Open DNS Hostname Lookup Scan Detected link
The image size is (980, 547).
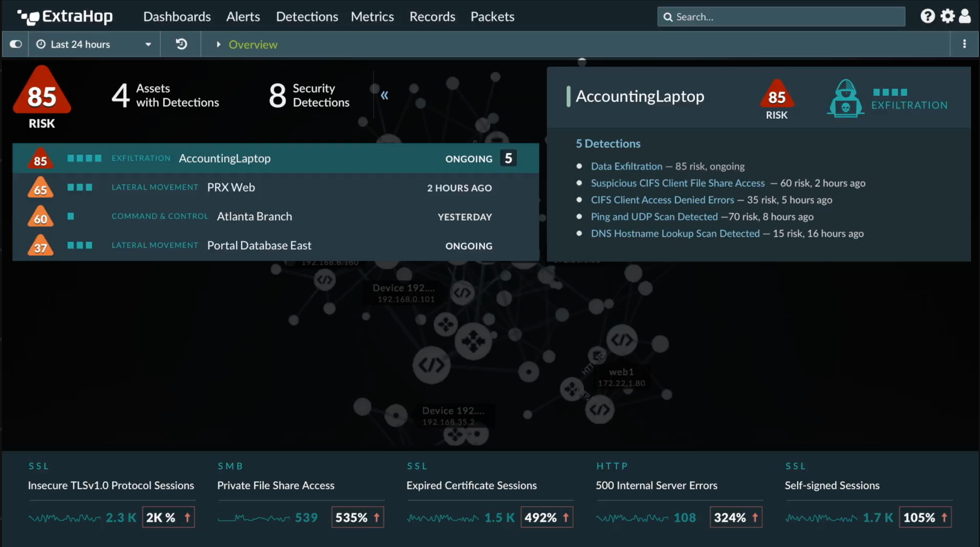pyautogui.click(x=675, y=234)
